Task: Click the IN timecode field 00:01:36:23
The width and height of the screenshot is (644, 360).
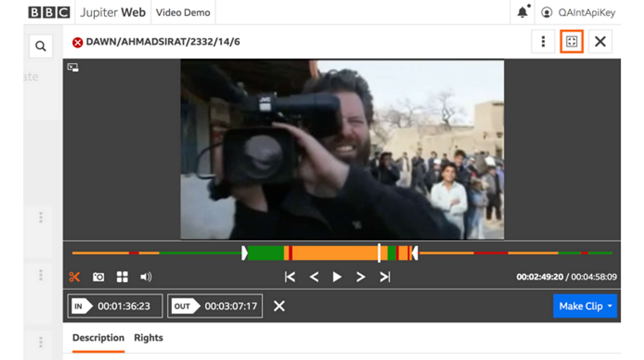Action: (115, 306)
